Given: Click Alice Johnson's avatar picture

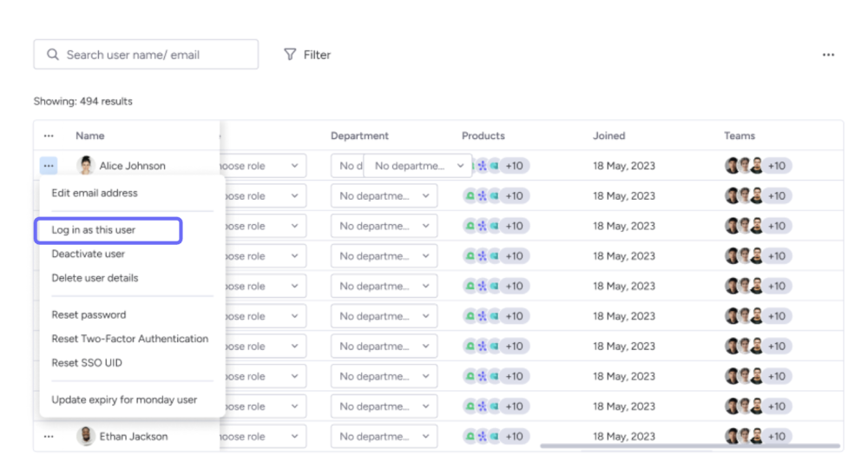Looking at the screenshot, I should (86, 166).
